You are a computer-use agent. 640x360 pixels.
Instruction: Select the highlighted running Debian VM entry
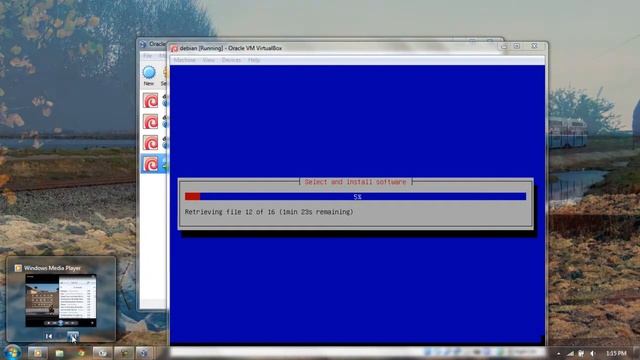click(154, 164)
